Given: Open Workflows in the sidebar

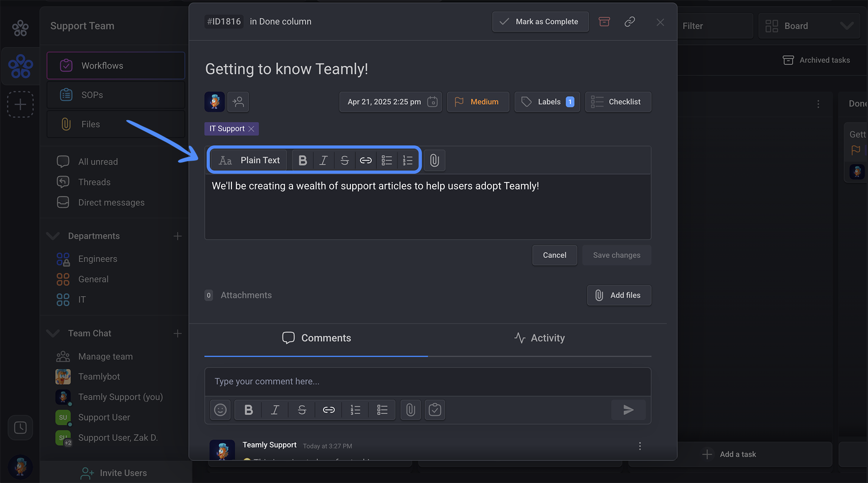Looking at the screenshot, I should [x=116, y=66].
